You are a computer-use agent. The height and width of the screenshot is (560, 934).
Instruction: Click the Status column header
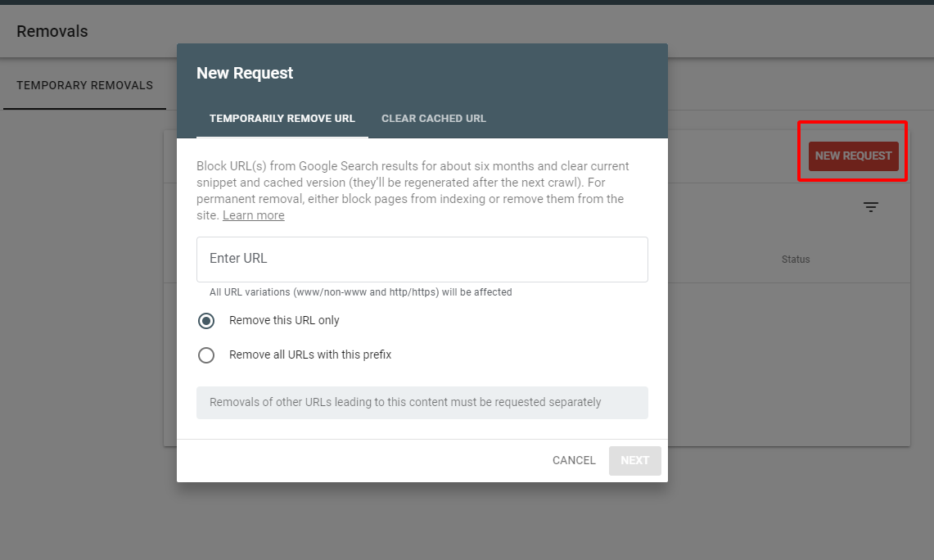pyautogui.click(x=795, y=260)
